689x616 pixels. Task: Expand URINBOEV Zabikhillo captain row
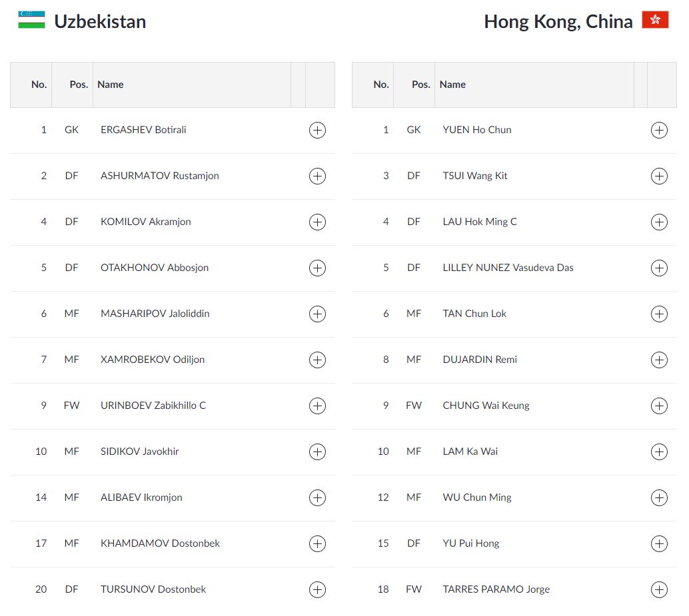tap(317, 406)
